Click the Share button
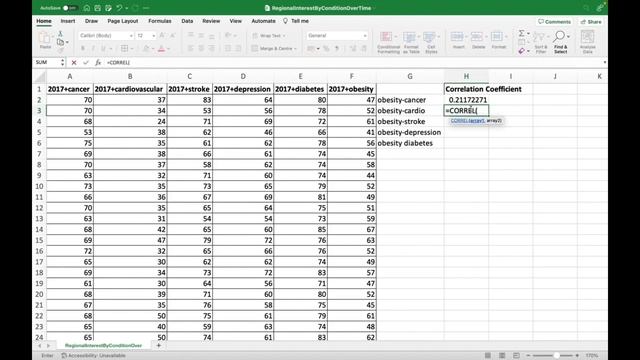The image size is (640, 360). (x=591, y=22)
